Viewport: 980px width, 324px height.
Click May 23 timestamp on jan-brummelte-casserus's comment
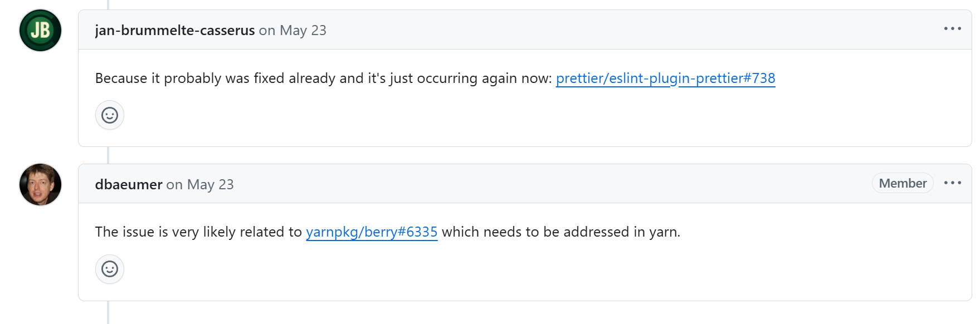click(x=303, y=31)
